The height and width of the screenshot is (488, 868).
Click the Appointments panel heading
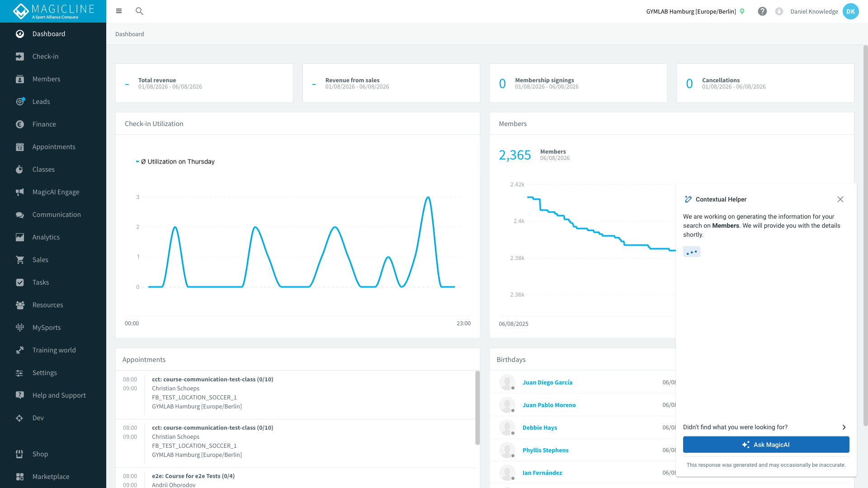(x=144, y=360)
